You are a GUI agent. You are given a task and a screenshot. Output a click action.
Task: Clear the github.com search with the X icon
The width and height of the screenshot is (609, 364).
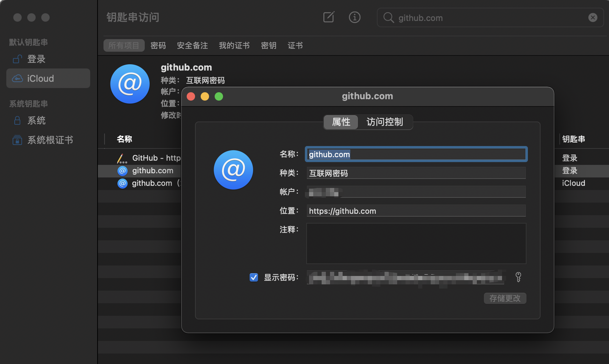point(593,17)
